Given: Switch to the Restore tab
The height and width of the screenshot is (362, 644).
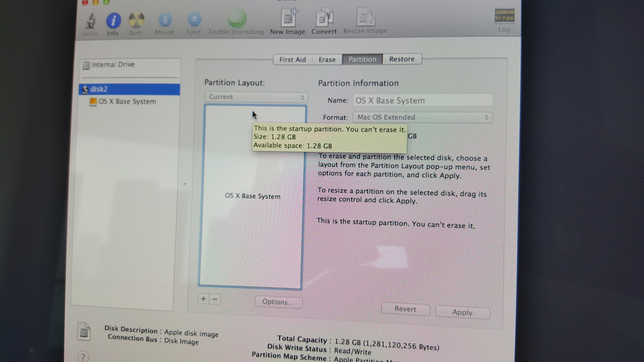Looking at the screenshot, I should [x=402, y=59].
